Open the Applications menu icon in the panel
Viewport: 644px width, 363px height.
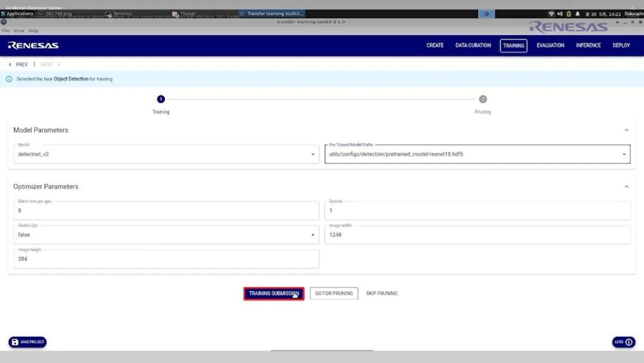(x=3, y=14)
